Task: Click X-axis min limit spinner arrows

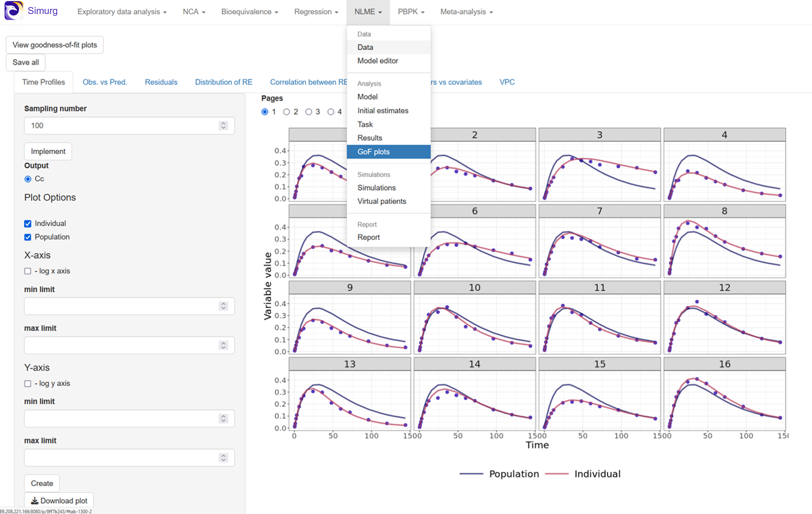Action: point(223,306)
